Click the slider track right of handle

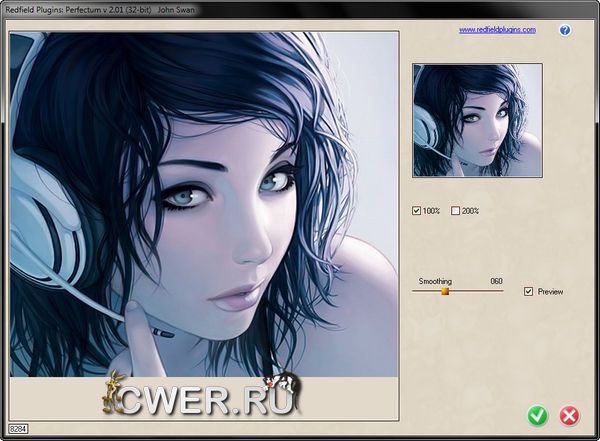point(478,292)
